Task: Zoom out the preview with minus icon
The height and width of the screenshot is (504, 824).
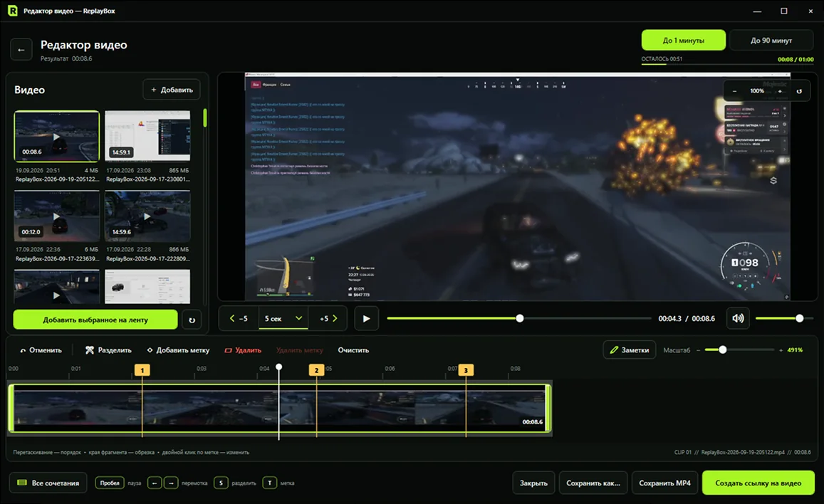Action: (x=735, y=91)
